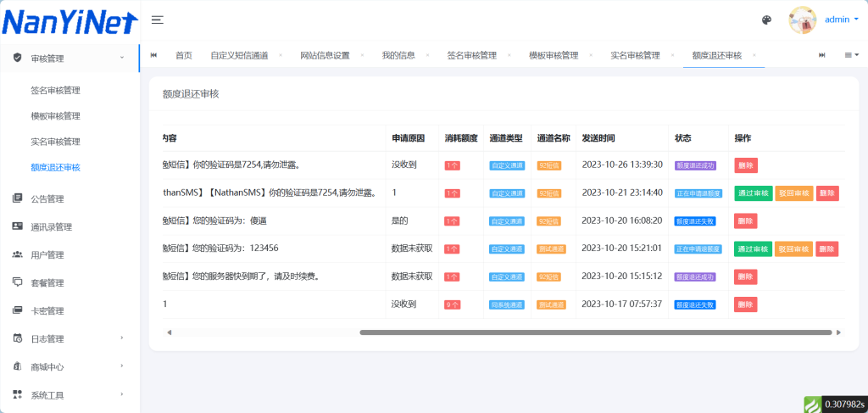Click the 状态 column header

[x=683, y=138]
